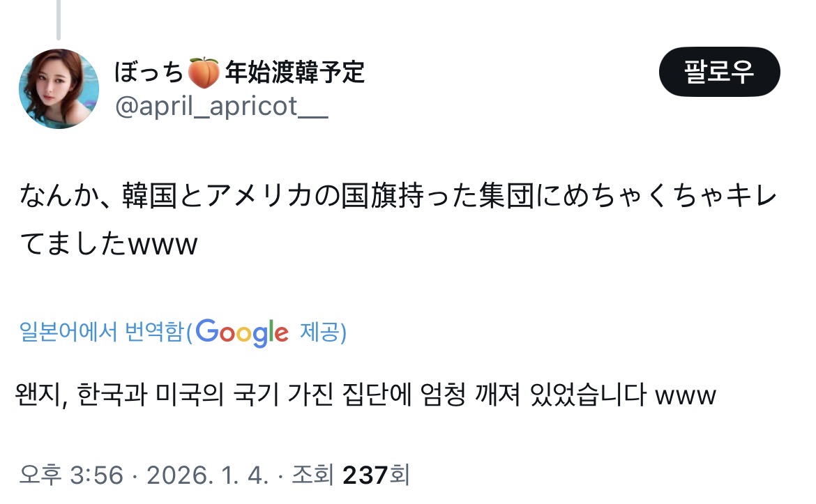Click the 팔로우 (Follow) button
Viewport: 816px width, 504px height.
point(720,72)
